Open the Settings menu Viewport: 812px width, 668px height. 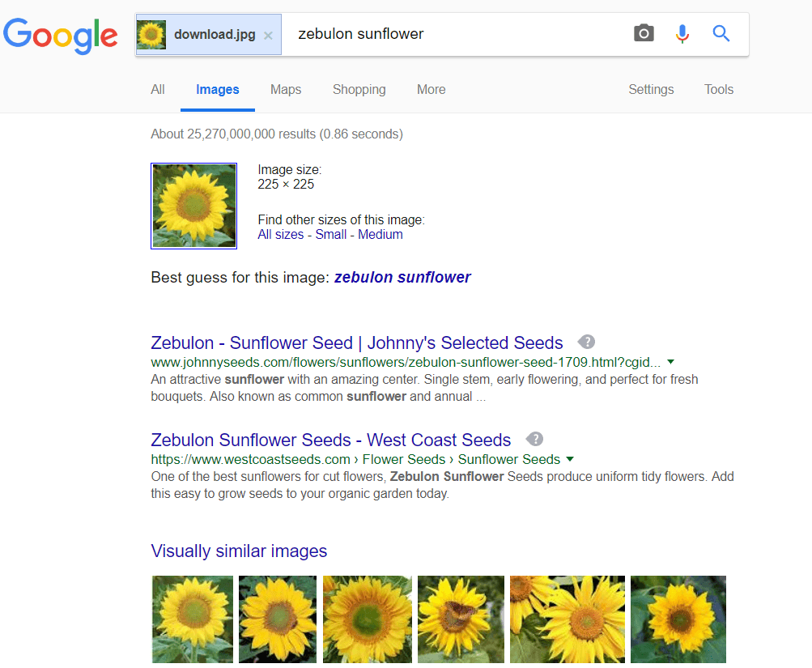coord(650,89)
